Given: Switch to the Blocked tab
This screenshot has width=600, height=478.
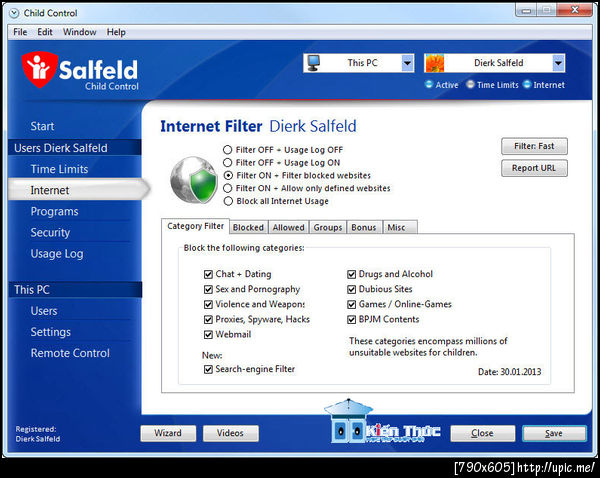Looking at the screenshot, I should coord(248,227).
